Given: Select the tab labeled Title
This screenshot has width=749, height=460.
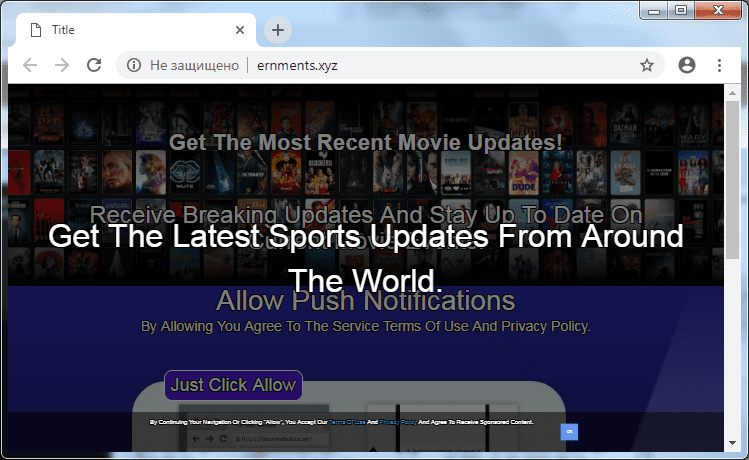Looking at the screenshot, I should click(120, 30).
